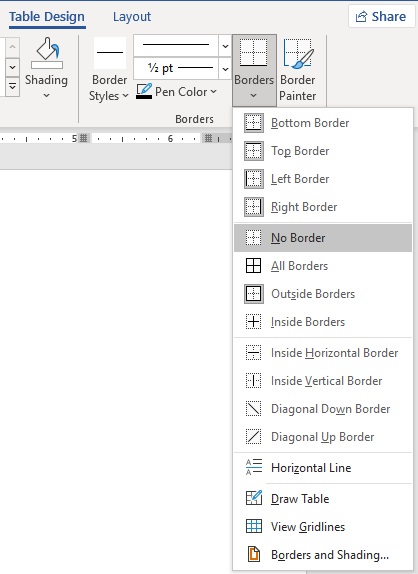Open the line weight ½ pt dropdown

click(225, 68)
